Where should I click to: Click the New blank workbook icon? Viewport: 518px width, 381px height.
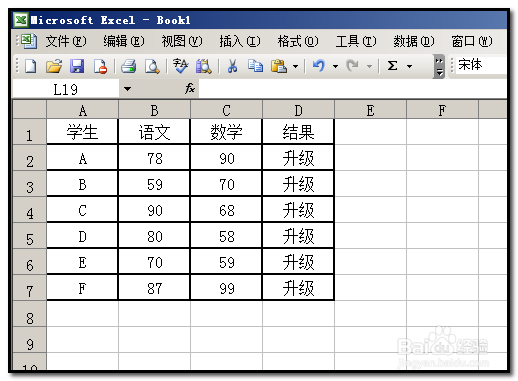coord(31,66)
